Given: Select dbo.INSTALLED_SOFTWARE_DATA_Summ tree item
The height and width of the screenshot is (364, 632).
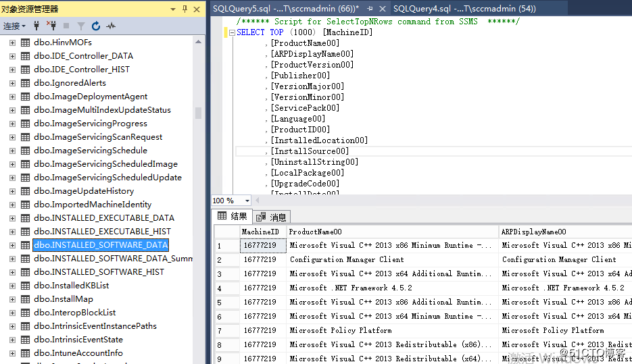Looking at the screenshot, I should coord(113,259).
